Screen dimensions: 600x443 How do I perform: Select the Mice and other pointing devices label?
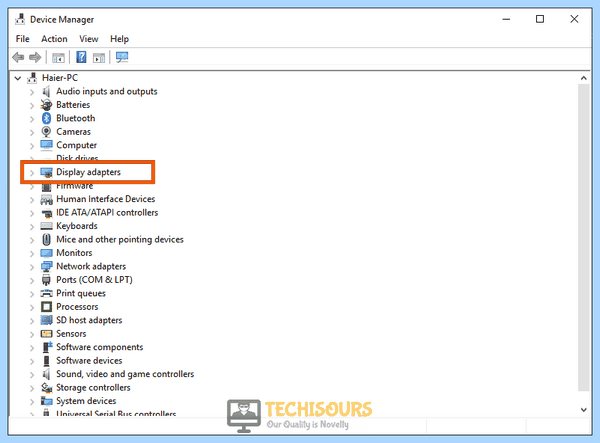click(120, 239)
